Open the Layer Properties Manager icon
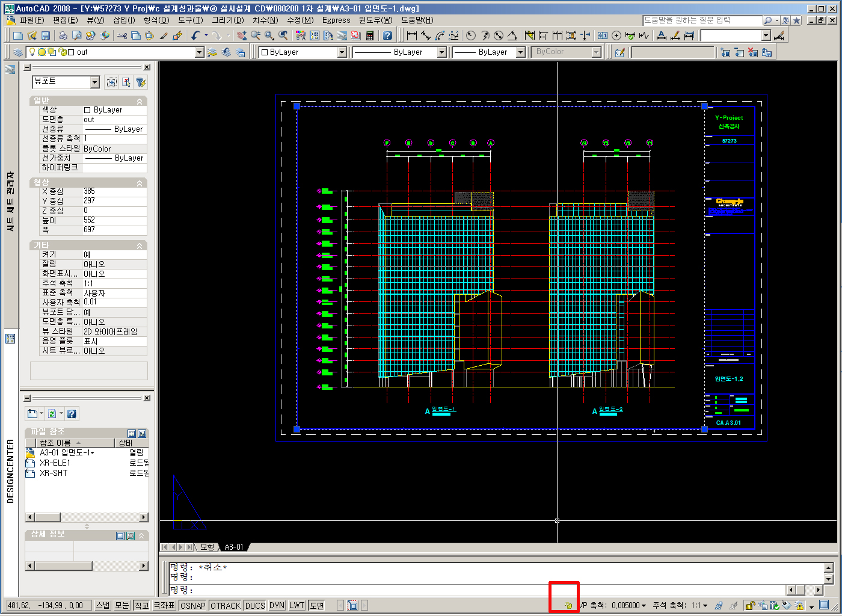 click(17, 52)
